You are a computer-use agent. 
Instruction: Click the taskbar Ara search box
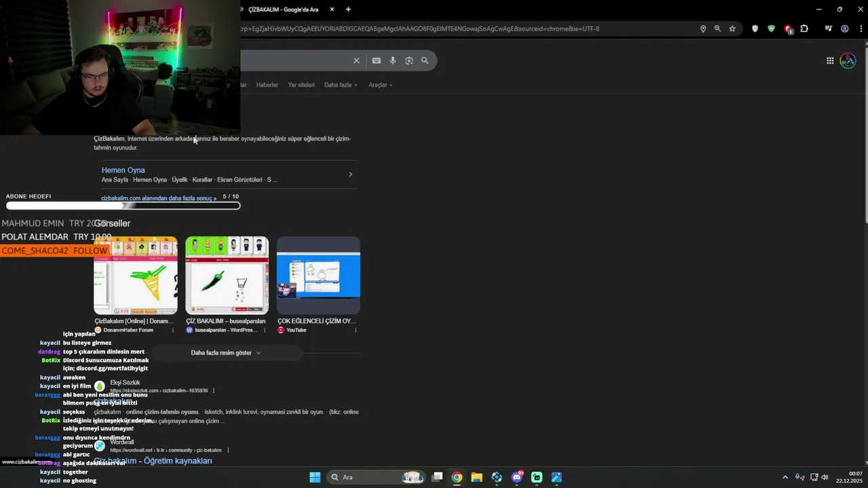coord(376,477)
